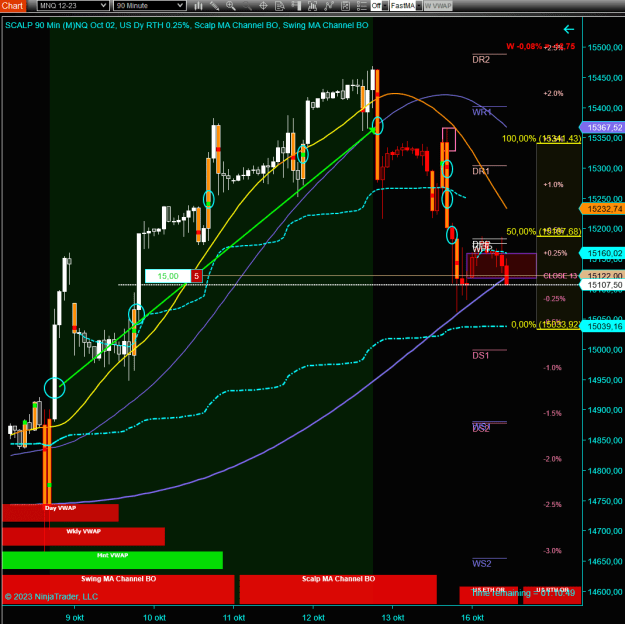This screenshot has height=624, width=625.
Task: Click the 100,00% Fibonacci level label
Action: point(541,138)
